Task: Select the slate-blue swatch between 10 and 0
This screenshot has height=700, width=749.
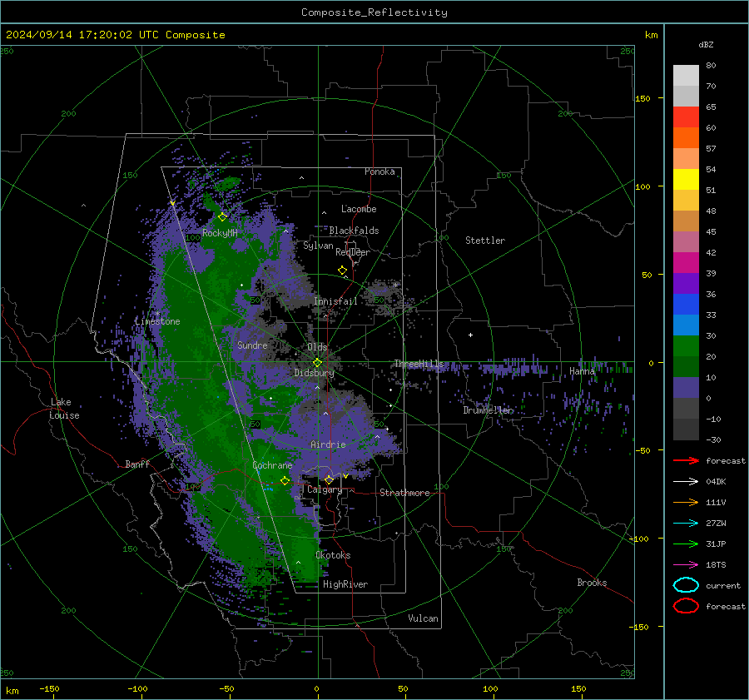Action: [686, 388]
